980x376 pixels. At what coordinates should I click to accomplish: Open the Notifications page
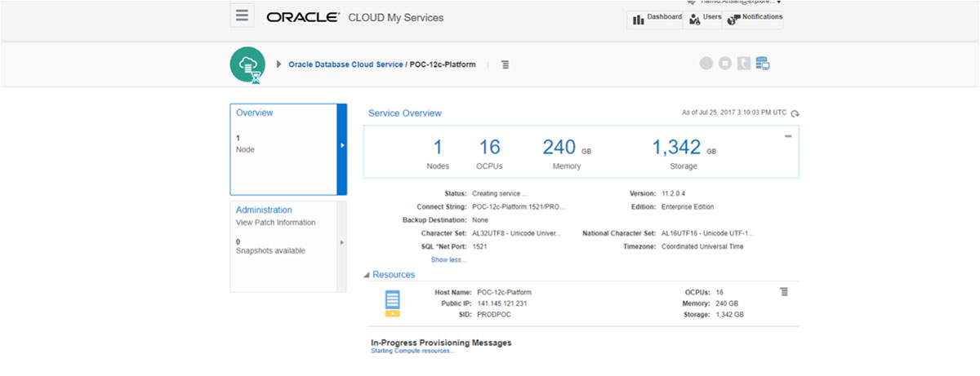(x=753, y=19)
